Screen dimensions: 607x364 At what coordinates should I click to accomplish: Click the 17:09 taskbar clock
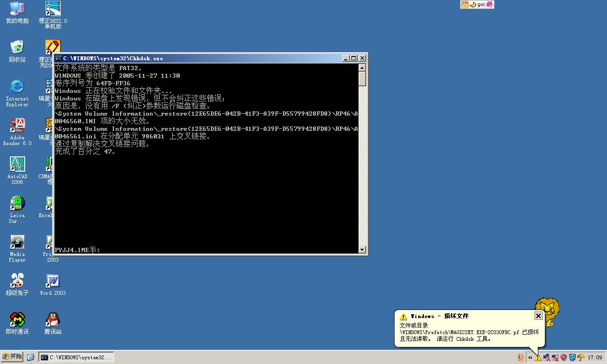coord(595,357)
